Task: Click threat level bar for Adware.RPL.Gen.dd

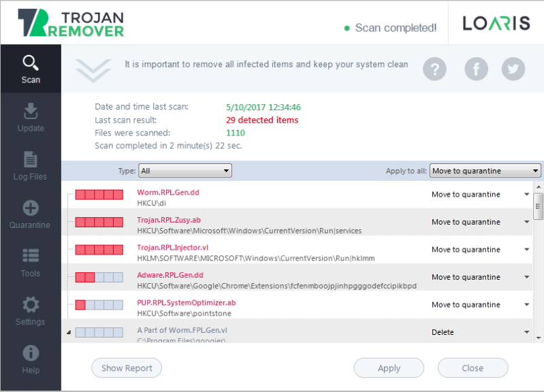Action: click(99, 277)
